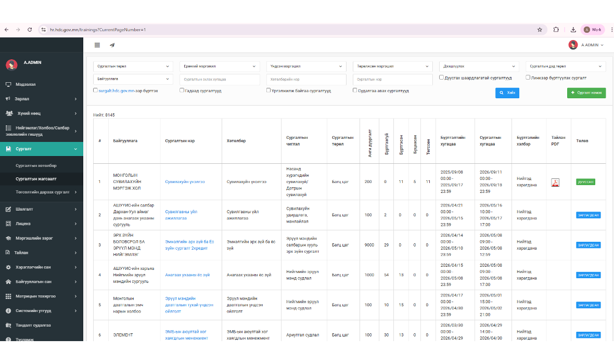Open the Тайлан sidebar menu
This screenshot has height=364, width=614.
[42, 253]
